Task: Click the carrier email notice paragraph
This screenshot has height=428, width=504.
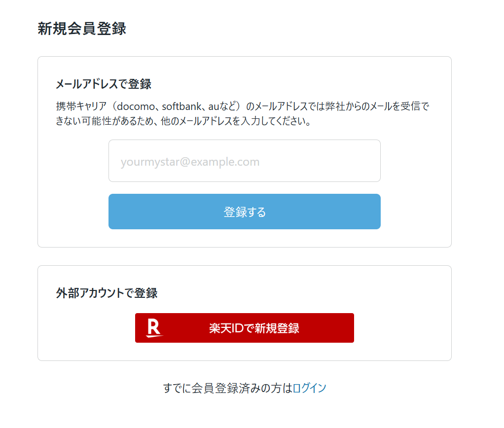Action: pyautogui.click(x=243, y=113)
